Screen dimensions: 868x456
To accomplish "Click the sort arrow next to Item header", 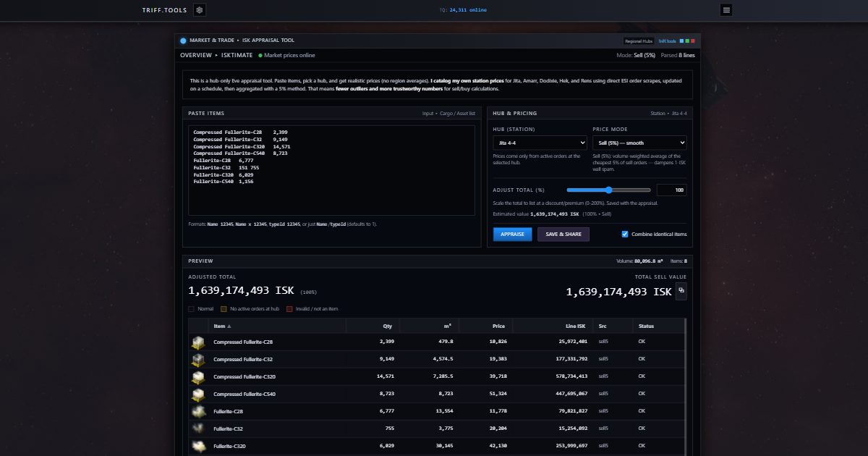I will pyautogui.click(x=229, y=326).
